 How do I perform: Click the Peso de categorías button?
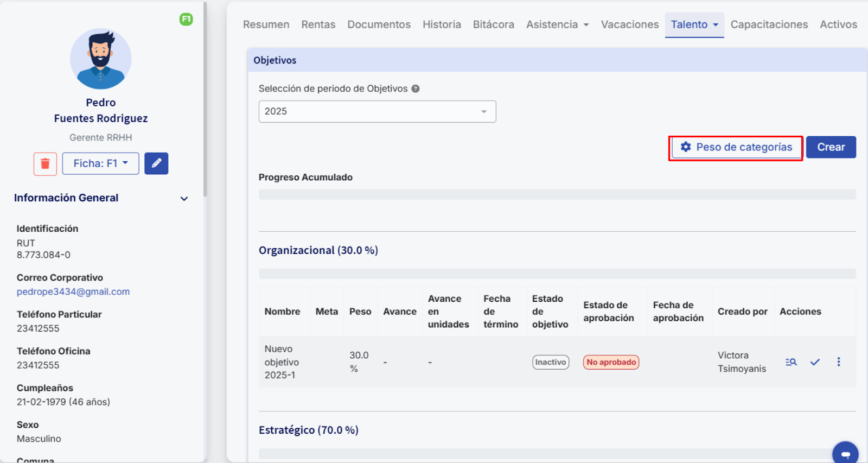[736, 147]
